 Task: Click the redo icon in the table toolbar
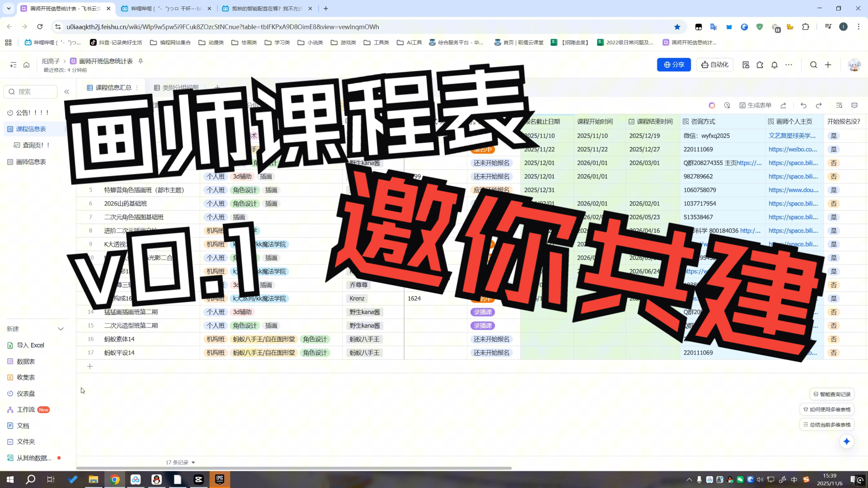pos(819,105)
